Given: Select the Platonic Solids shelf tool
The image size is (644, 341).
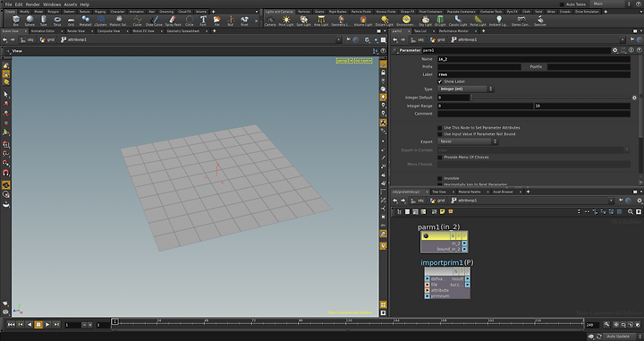Looking at the screenshot, I should tap(119, 21).
